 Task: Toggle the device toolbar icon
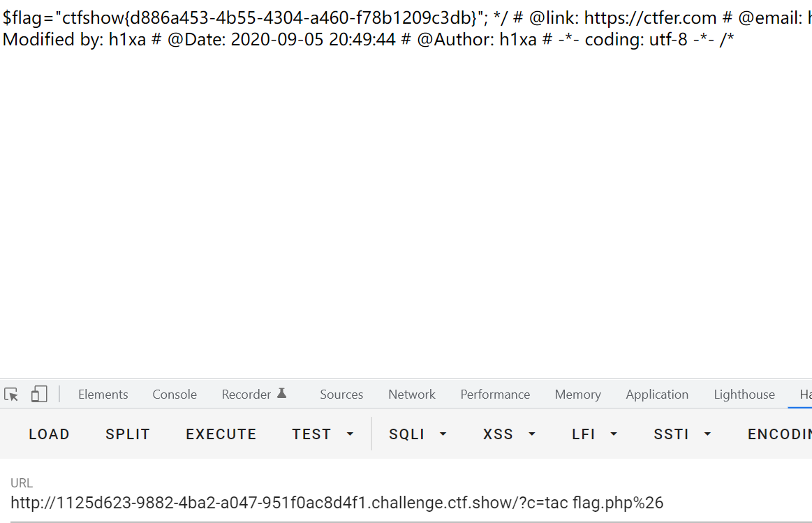pyautogui.click(x=39, y=394)
